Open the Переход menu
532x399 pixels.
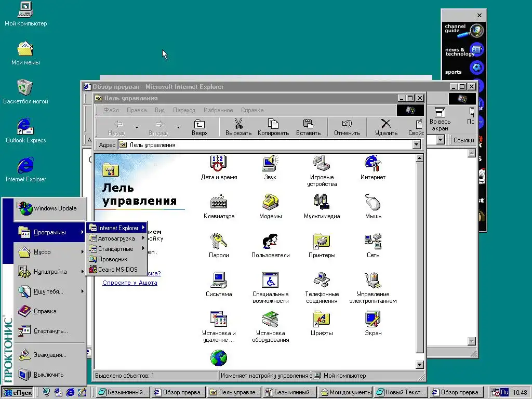tap(184, 110)
